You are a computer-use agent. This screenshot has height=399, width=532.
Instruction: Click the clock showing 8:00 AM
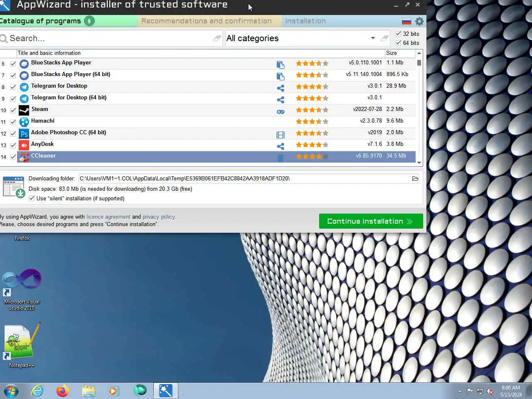click(510, 388)
